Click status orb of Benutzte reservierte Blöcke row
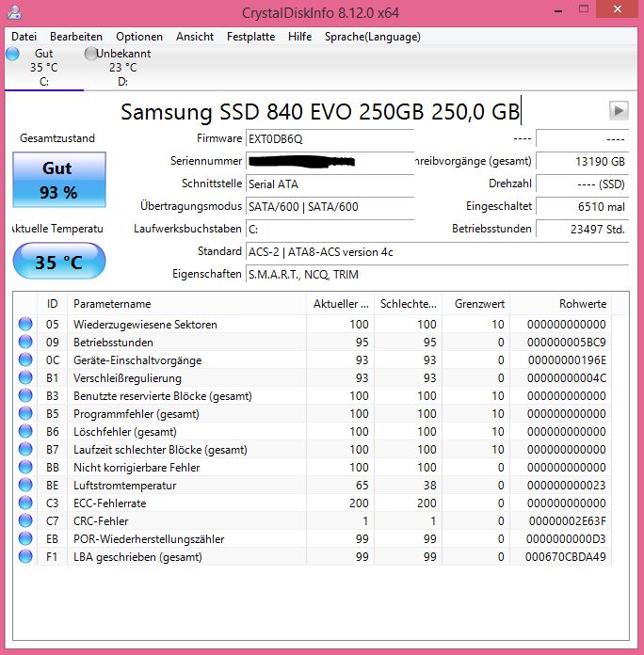The width and height of the screenshot is (644, 655). [x=25, y=395]
